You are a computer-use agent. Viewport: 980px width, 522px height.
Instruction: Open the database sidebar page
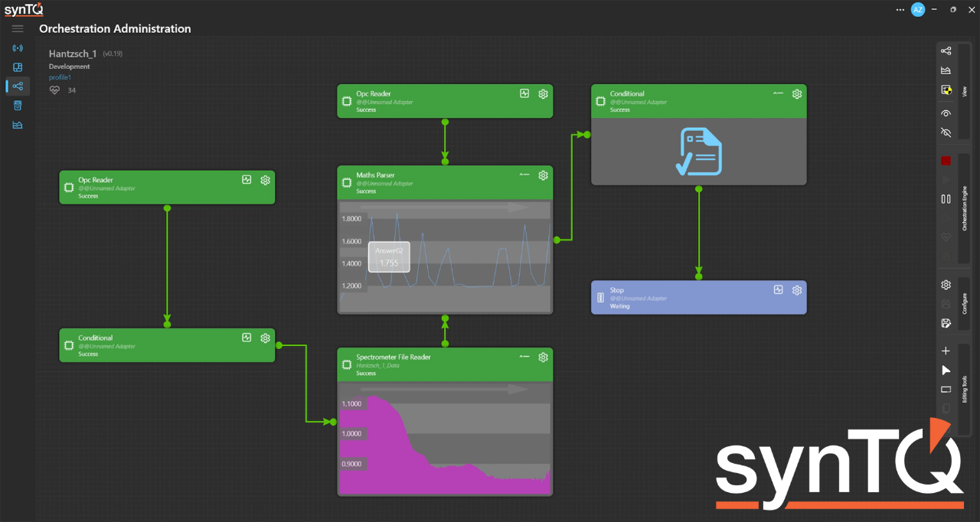[18, 106]
